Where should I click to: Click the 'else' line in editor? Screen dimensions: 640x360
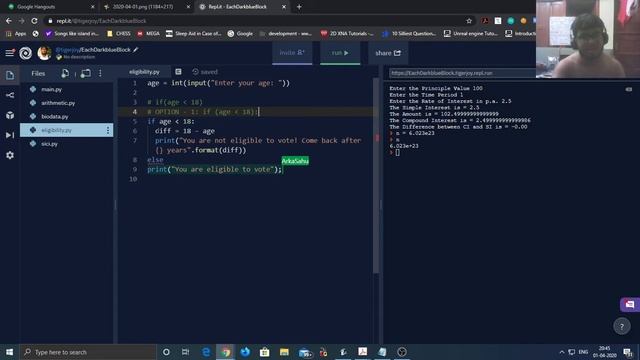155,160
